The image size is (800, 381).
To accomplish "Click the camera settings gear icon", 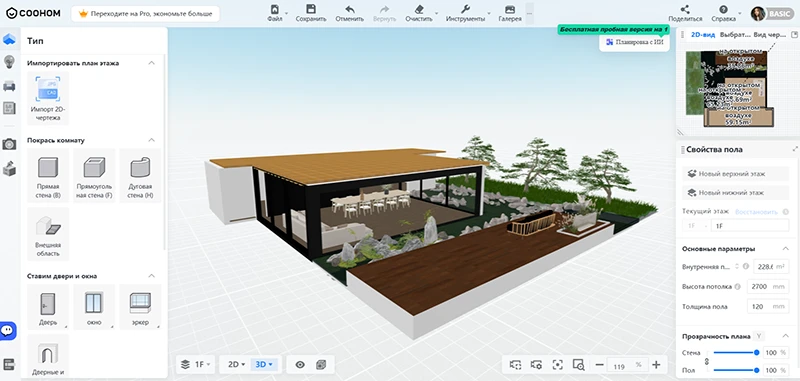I will [x=536, y=365].
